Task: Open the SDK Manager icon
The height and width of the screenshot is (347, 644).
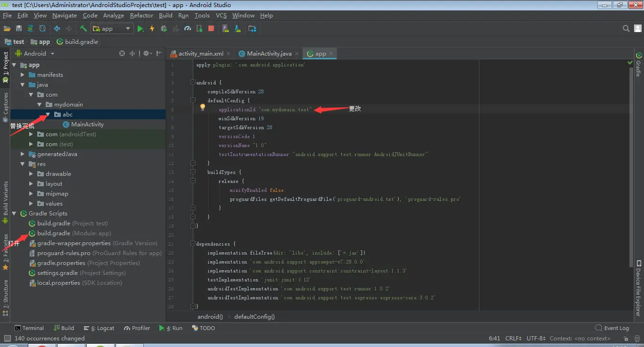Action: (238, 29)
